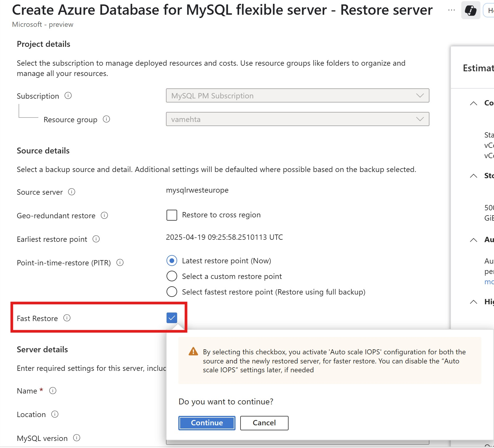This screenshot has width=494, height=448.
Task: Dismiss dialog with Cancel button
Action: coord(264,423)
